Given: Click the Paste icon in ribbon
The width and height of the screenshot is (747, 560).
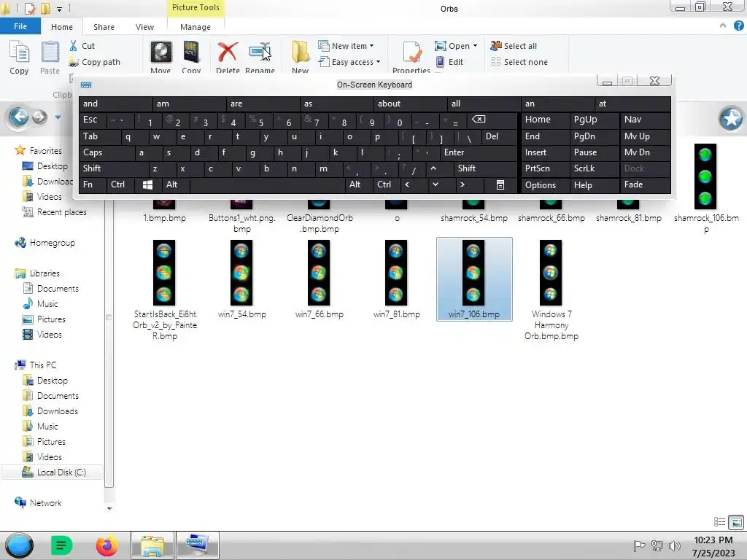Looking at the screenshot, I should click(x=50, y=52).
